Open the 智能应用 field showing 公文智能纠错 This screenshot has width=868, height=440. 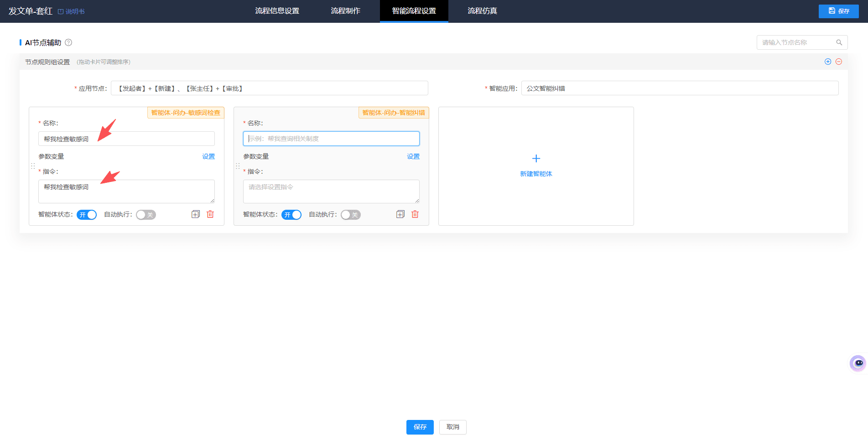[680, 88]
